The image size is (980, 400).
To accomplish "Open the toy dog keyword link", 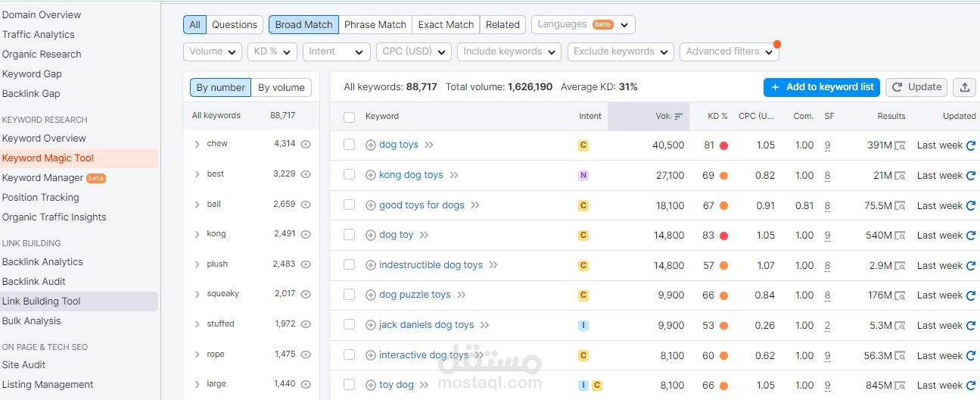I will (397, 385).
